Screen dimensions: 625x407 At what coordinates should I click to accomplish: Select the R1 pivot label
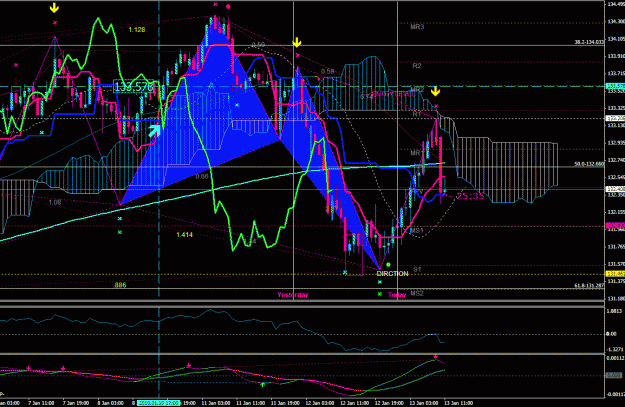417,114
